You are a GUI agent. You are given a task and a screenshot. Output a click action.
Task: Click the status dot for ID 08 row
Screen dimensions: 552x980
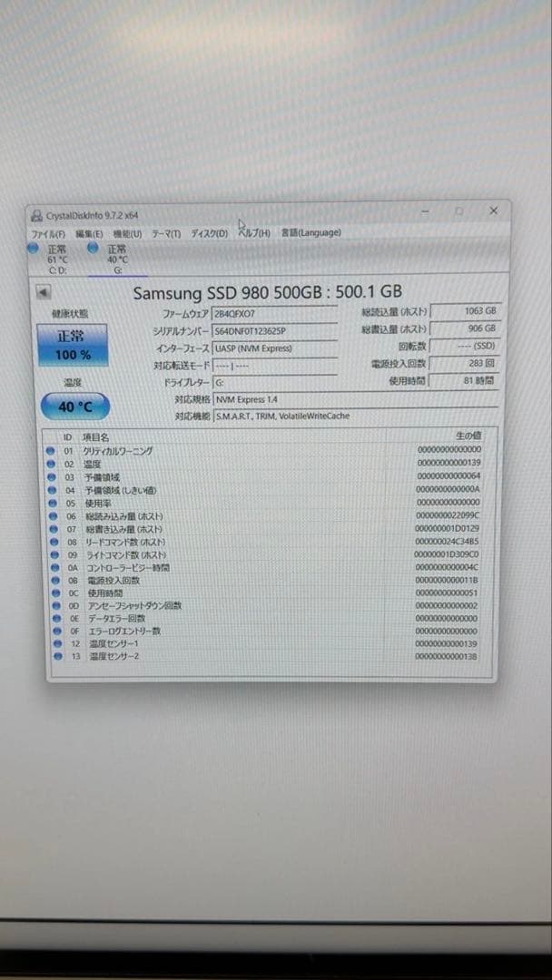pos(54,542)
